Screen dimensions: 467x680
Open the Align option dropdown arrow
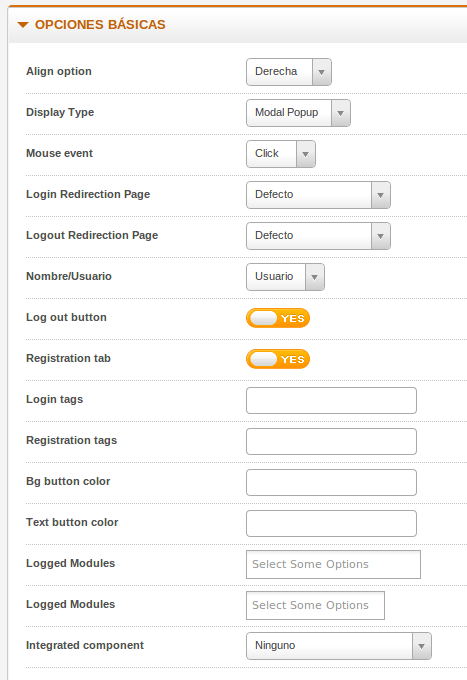click(321, 72)
